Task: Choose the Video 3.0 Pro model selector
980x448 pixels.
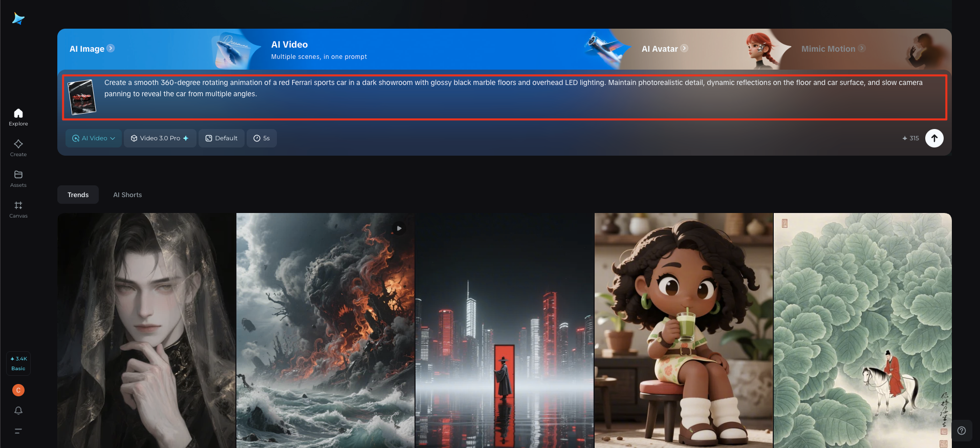Action: pos(160,138)
